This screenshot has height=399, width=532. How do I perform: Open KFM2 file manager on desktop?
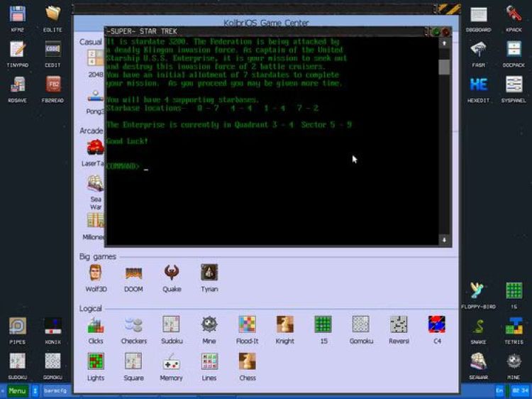[x=18, y=16]
